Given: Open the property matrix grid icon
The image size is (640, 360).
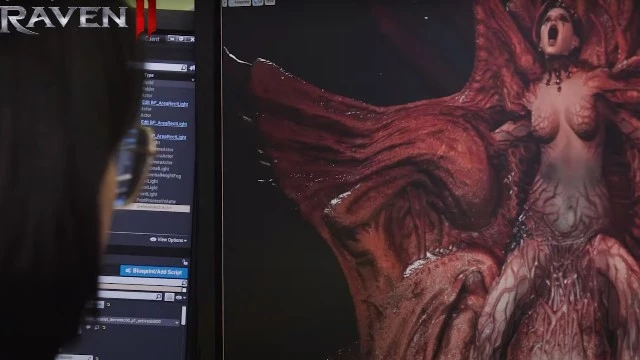Looking at the screenshot, I should (x=169, y=297).
